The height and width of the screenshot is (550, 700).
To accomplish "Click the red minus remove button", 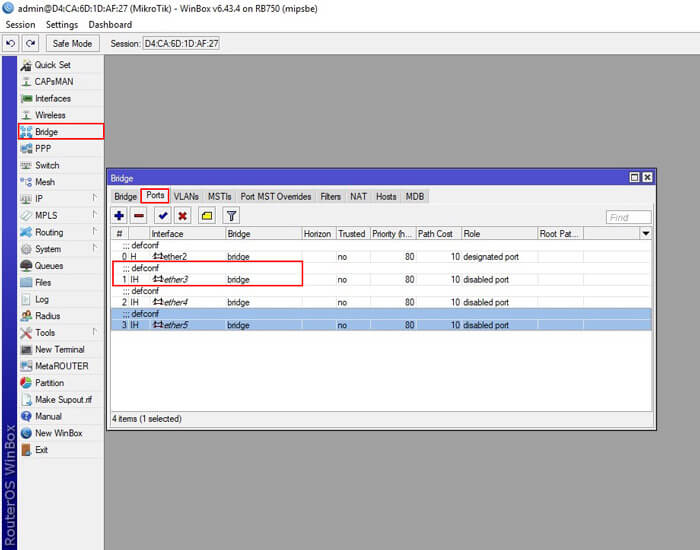I will pyautogui.click(x=139, y=216).
